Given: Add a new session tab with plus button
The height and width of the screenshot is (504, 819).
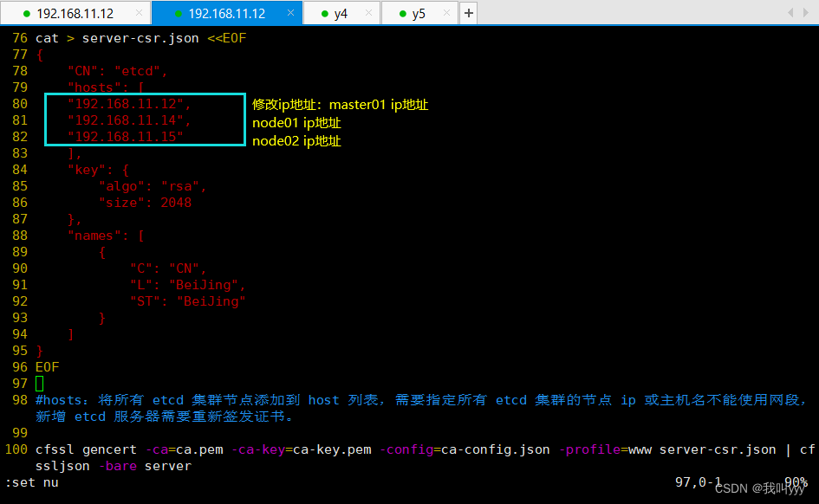Looking at the screenshot, I should 469,13.
